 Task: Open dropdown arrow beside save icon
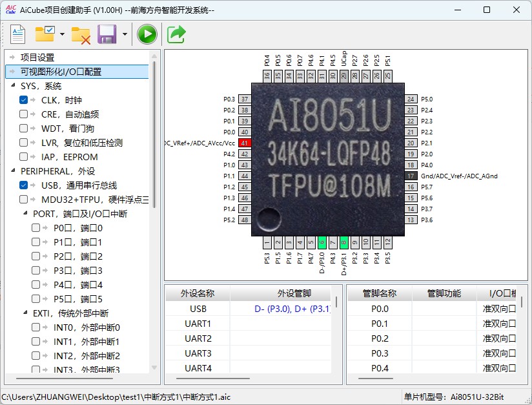point(125,34)
